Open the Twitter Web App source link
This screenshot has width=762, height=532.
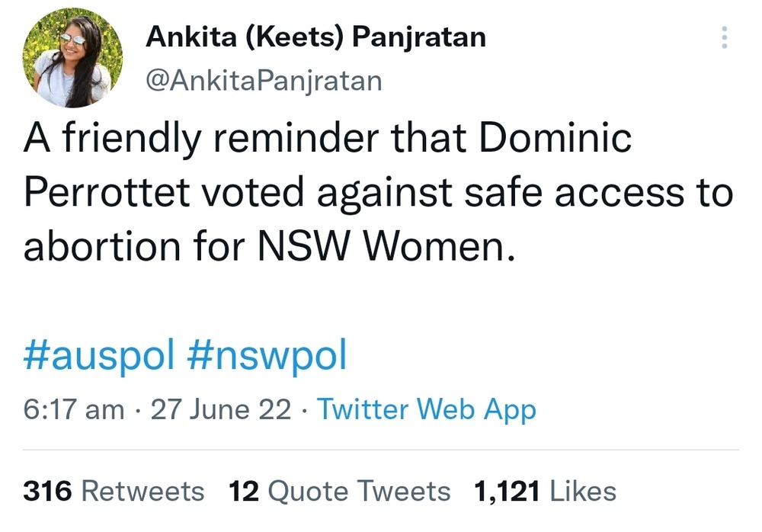(x=427, y=409)
